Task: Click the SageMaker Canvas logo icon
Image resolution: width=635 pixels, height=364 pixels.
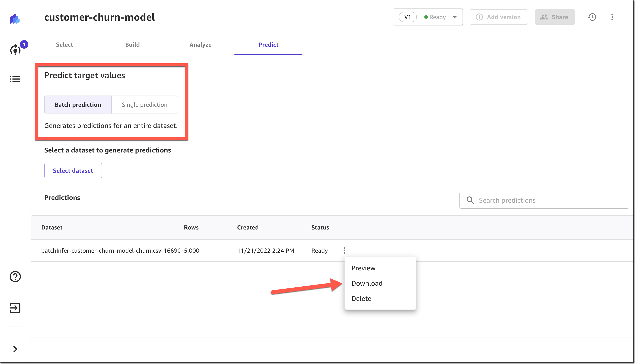Action: tap(15, 19)
